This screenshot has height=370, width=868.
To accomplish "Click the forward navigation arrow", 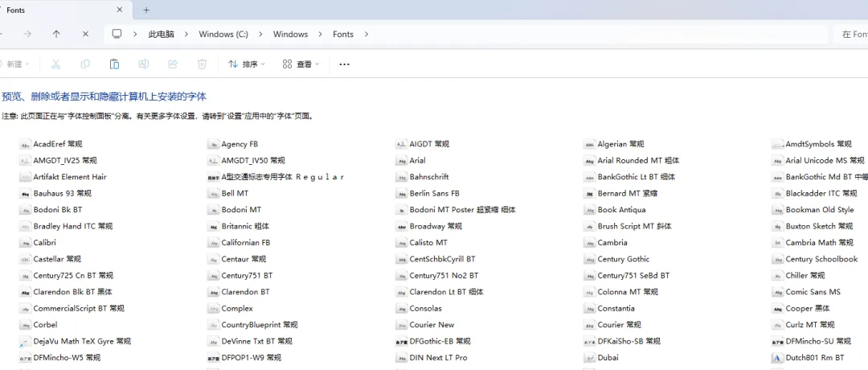I will [27, 35].
